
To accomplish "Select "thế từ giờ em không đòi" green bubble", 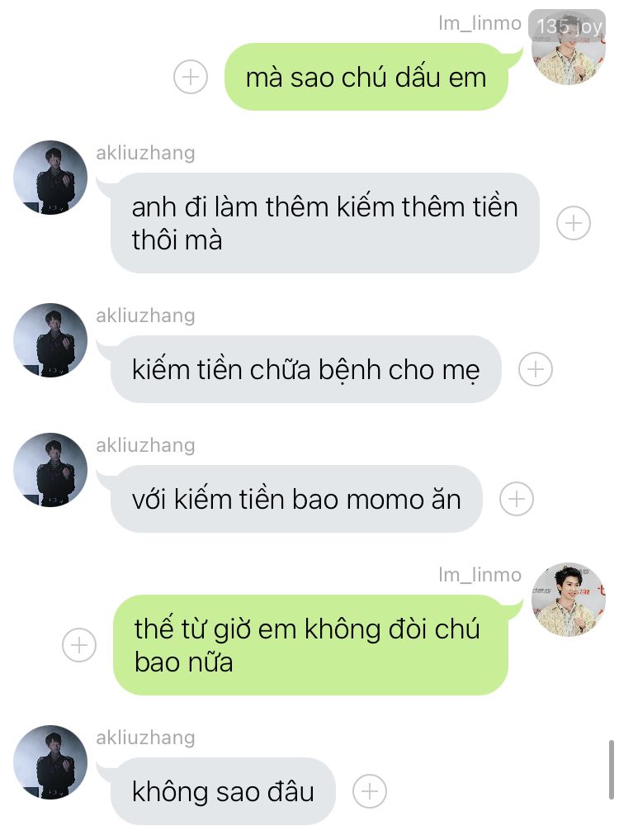I will click(x=310, y=645).
